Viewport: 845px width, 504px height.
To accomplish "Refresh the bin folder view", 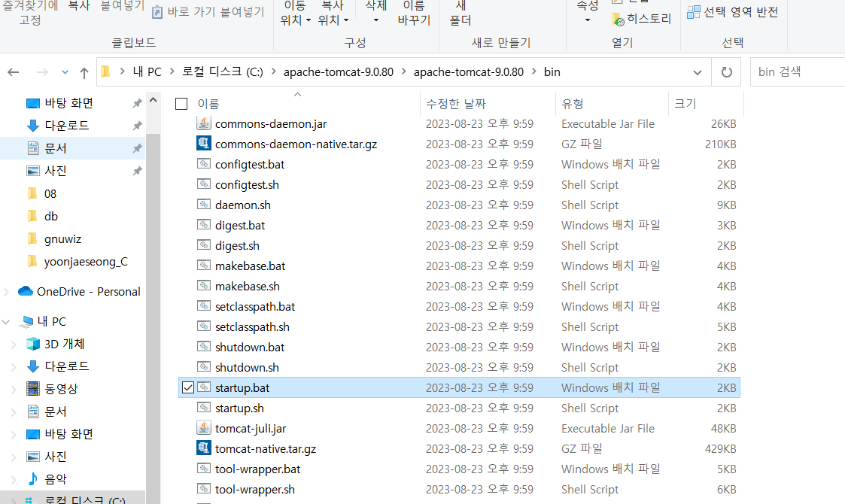I will [x=726, y=71].
